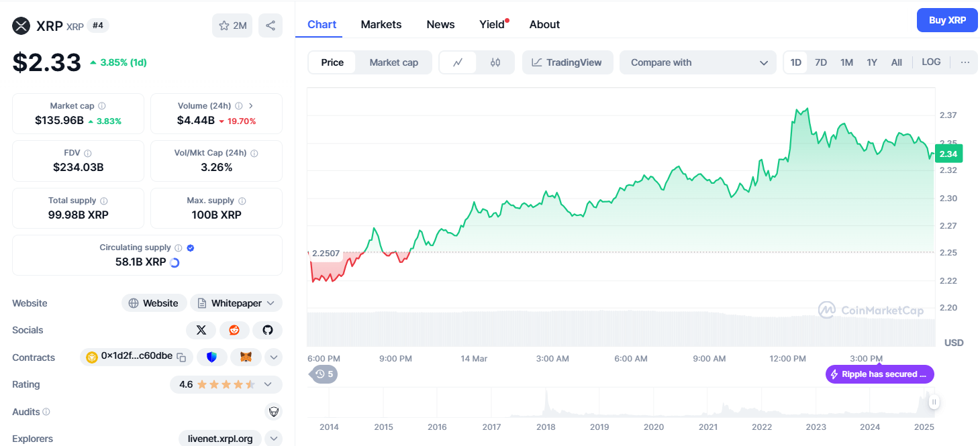This screenshot has width=980, height=446.
Task: Copy the 0x1d2f...c60dbe contract address
Action: pyautogui.click(x=181, y=357)
